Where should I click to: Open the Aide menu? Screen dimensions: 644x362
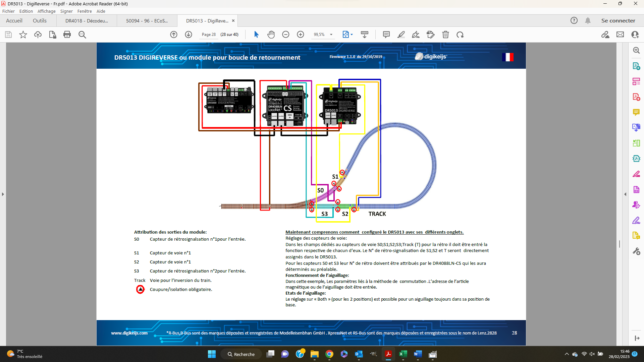coord(101,11)
